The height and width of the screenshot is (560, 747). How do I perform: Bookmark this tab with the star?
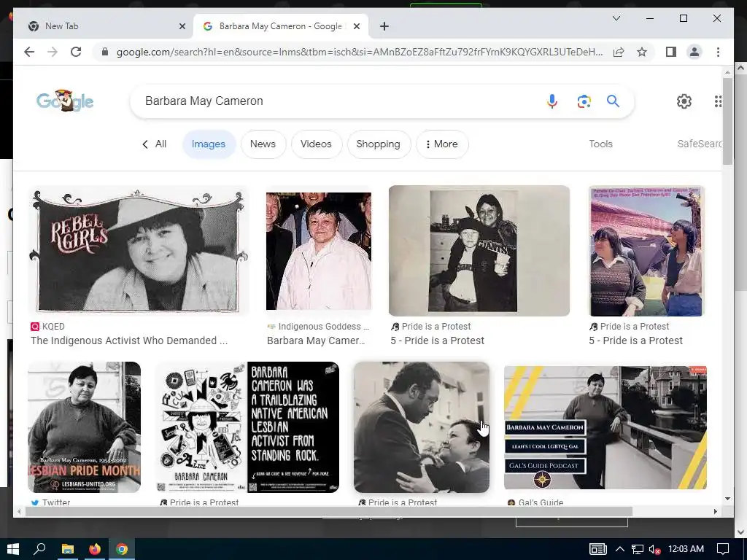642,52
